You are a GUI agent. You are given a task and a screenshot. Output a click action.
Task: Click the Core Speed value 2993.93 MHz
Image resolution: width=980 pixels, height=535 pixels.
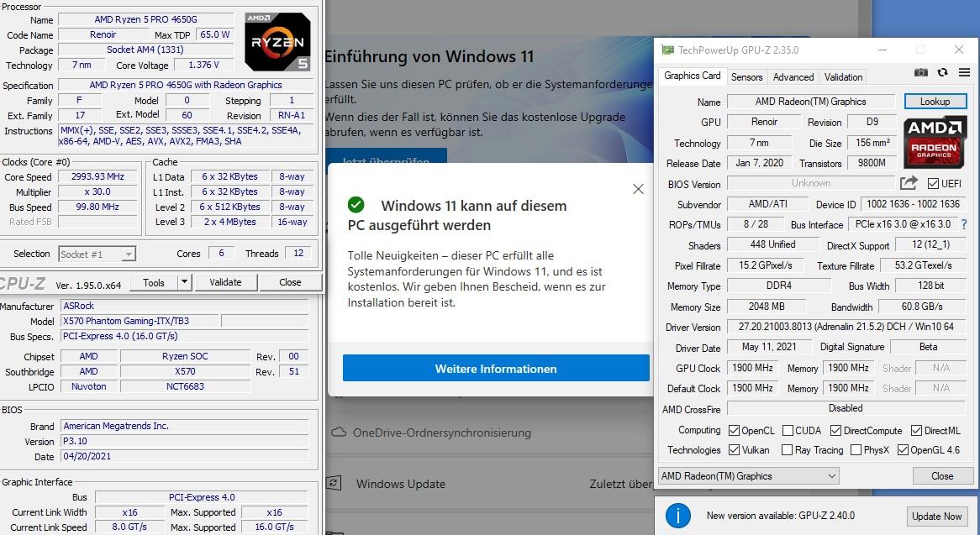pyautogui.click(x=97, y=176)
